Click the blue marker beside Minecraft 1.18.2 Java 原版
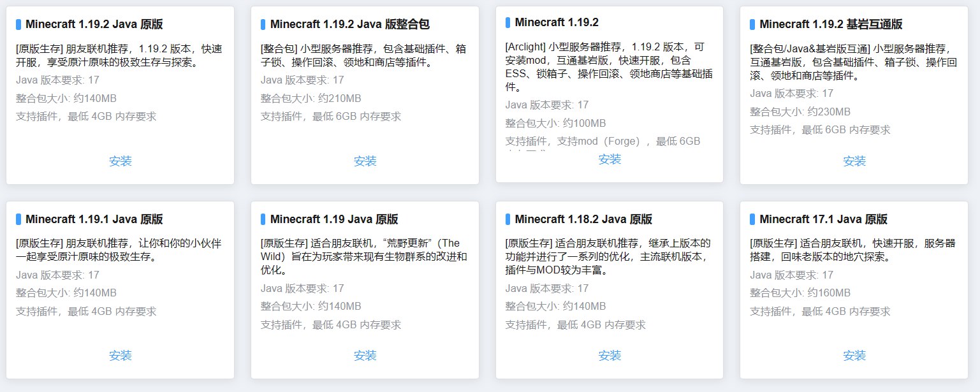980x392 pixels. (x=508, y=219)
